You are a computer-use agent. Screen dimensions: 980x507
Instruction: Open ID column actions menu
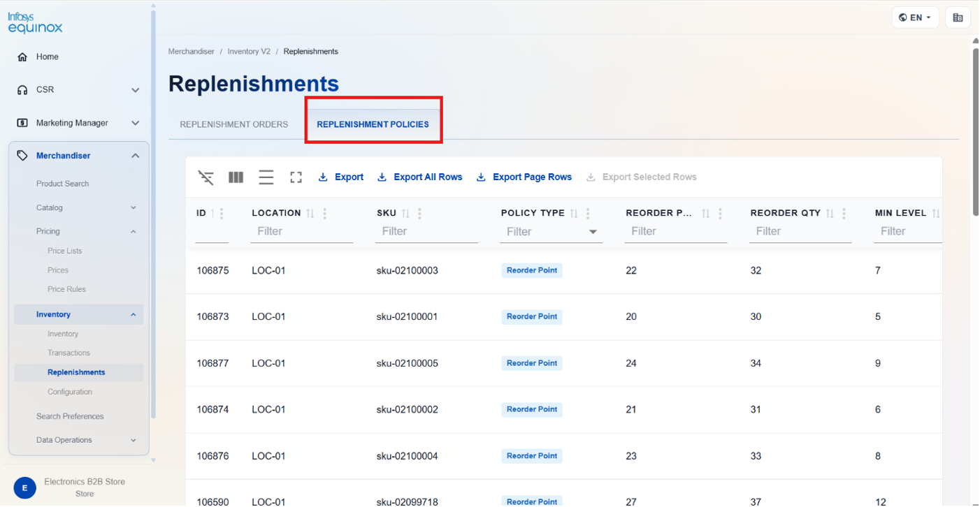(222, 214)
